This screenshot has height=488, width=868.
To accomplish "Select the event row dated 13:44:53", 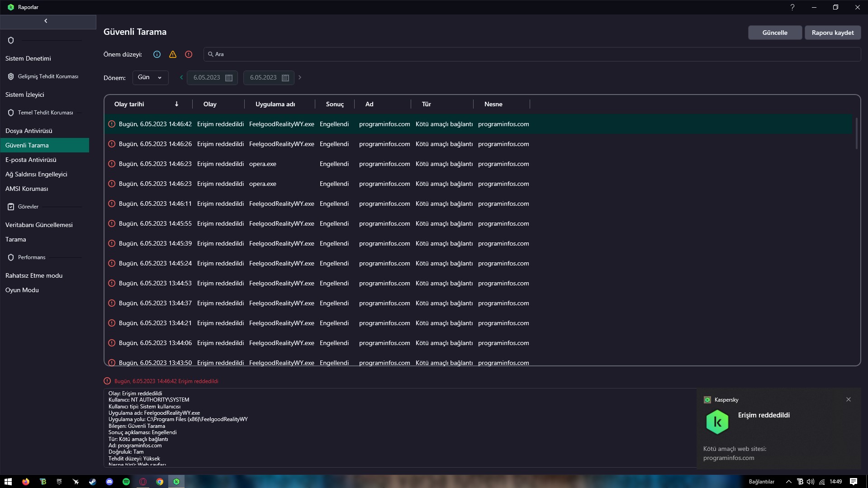I will (x=479, y=283).
